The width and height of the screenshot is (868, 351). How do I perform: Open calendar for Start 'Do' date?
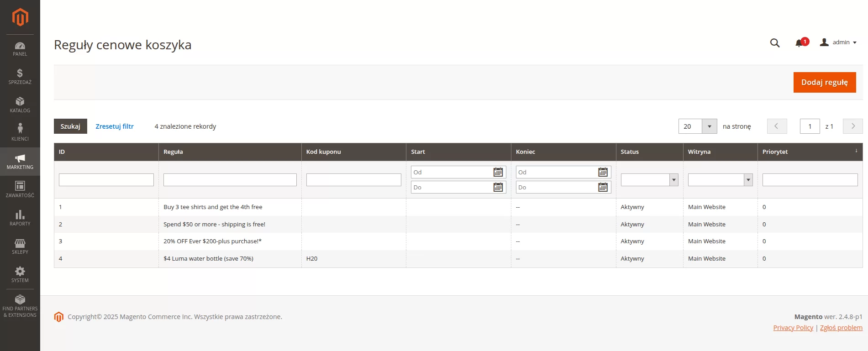tap(498, 187)
